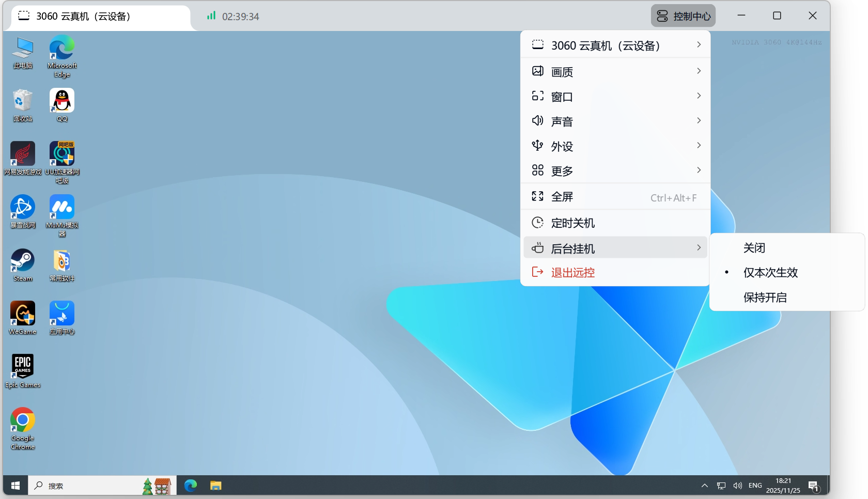Screen dimensions: 868x499
Task: Expand the 画质 submenu
Action: click(615, 72)
